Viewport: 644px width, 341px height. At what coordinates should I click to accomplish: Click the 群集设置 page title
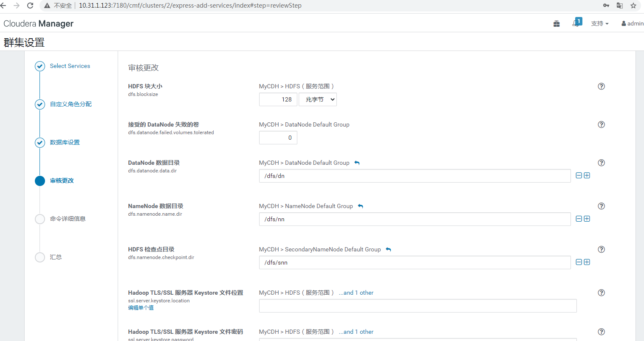pyautogui.click(x=24, y=42)
